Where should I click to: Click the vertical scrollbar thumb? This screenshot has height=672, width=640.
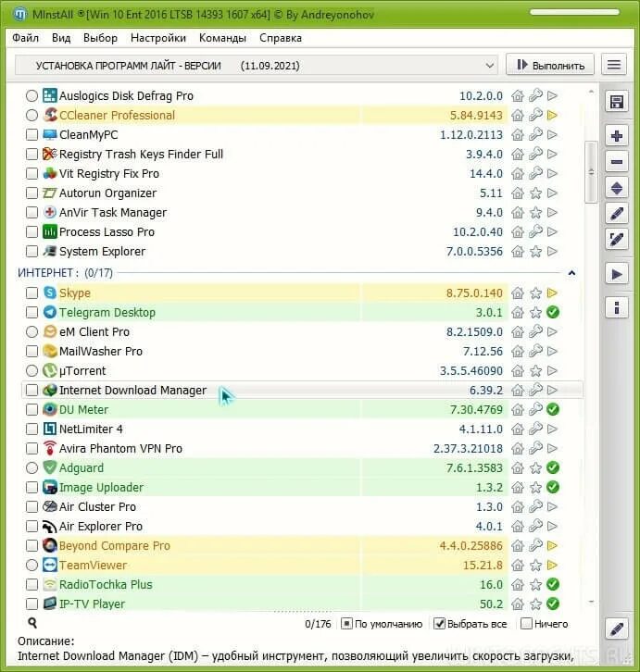591,171
